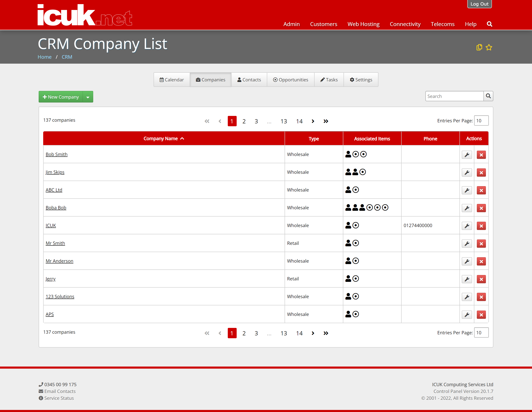
Task: Open the Tasks tab
Action: click(329, 80)
